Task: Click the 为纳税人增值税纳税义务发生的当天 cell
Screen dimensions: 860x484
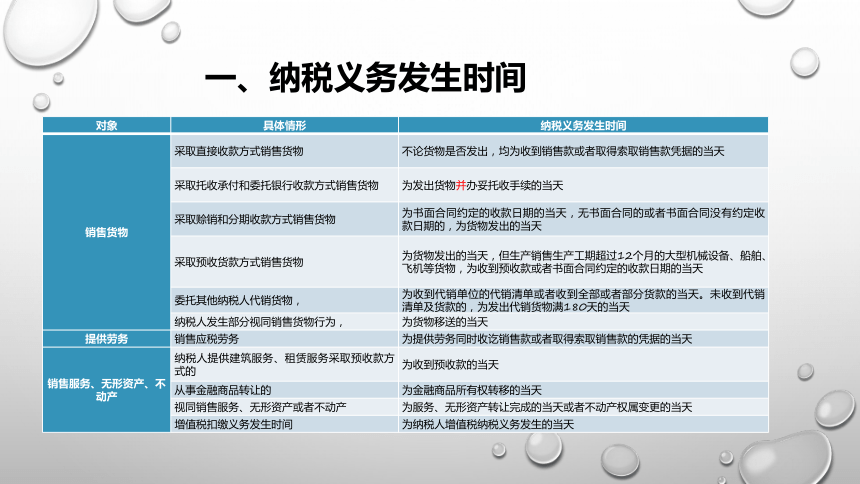Action: point(583,424)
